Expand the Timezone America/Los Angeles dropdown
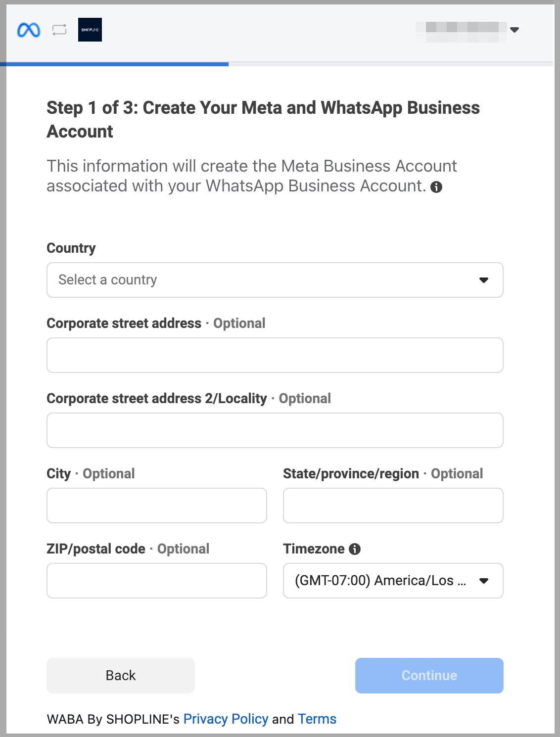 [393, 581]
